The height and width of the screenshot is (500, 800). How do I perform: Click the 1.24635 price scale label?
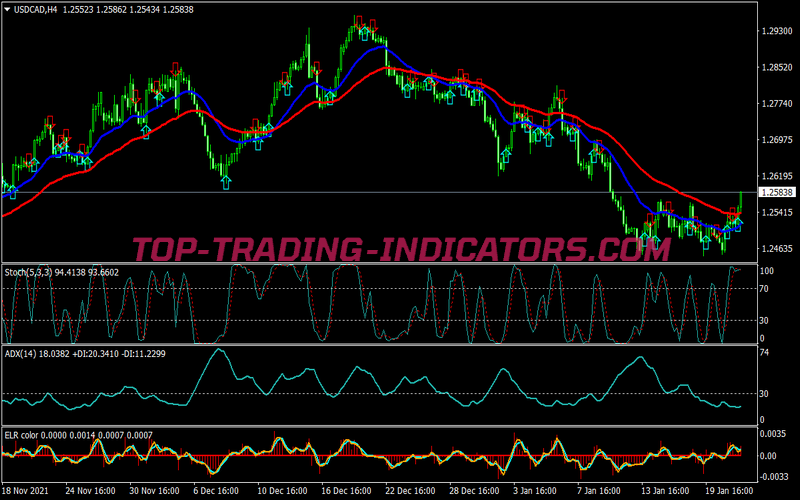(x=777, y=248)
